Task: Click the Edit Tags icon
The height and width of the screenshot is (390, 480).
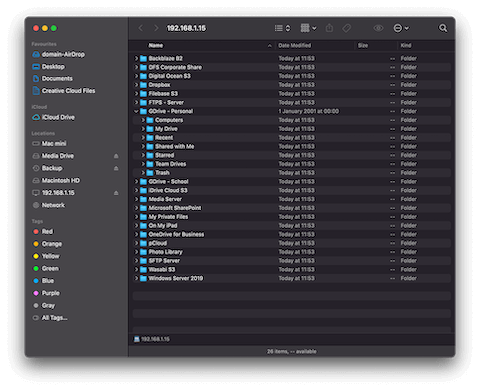Action: point(347,28)
